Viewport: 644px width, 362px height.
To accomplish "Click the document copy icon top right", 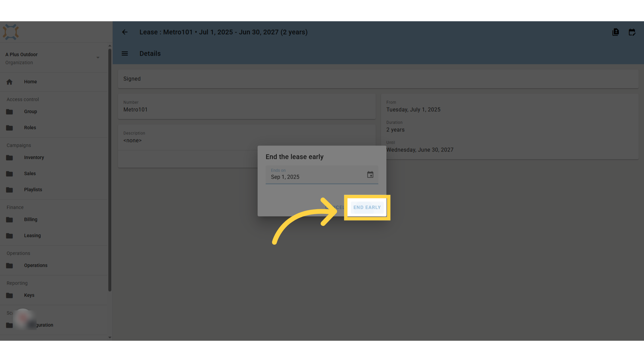I will 615,32.
